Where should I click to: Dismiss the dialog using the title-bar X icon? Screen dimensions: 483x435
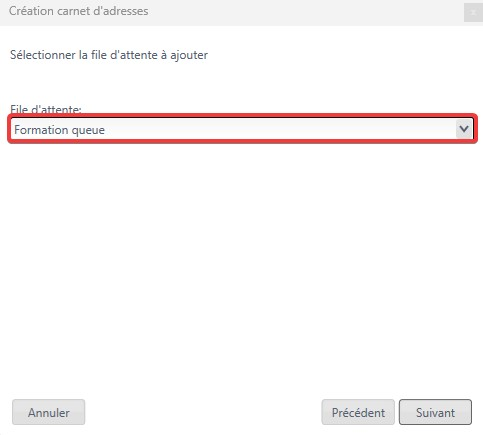473,13
